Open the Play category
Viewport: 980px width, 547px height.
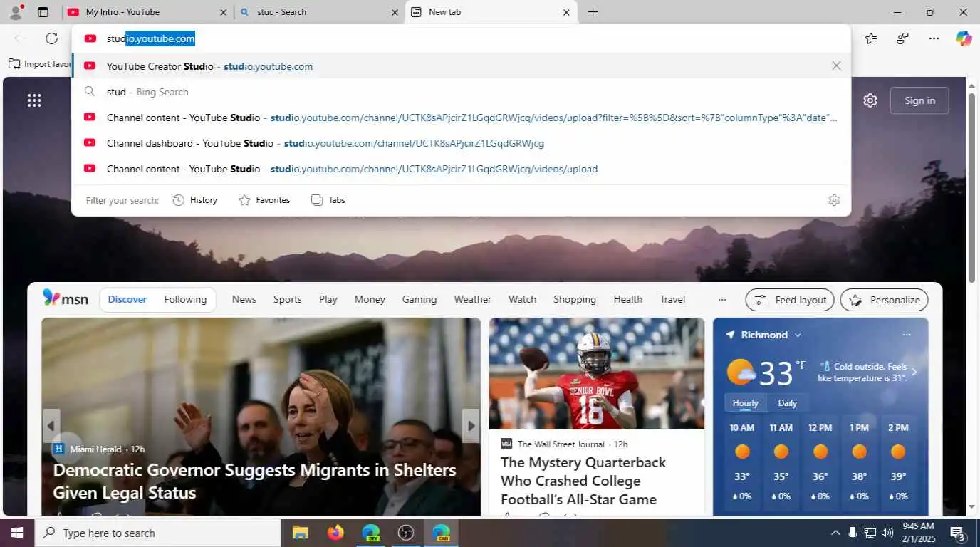328,299
